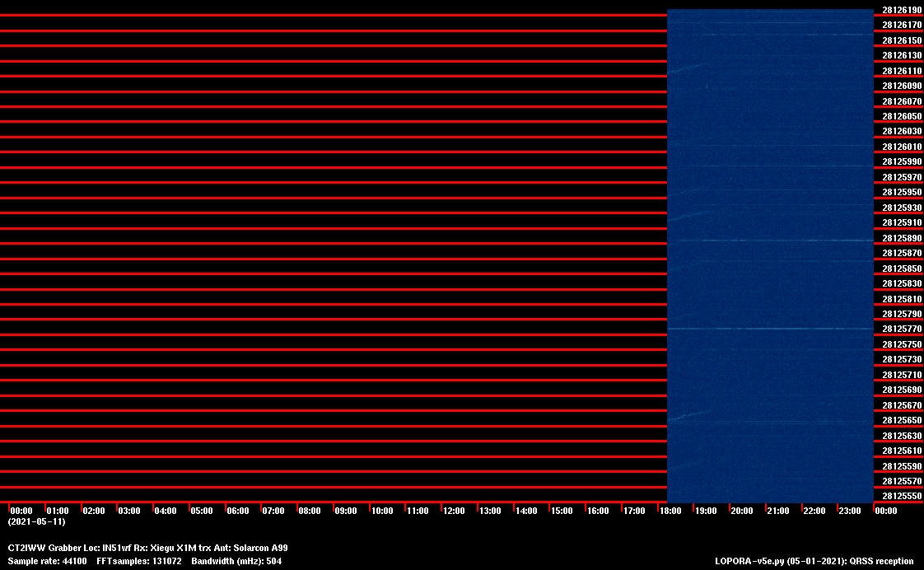Click the 28125850 frequency label
The image size is (924, 570).
(902, 269)
